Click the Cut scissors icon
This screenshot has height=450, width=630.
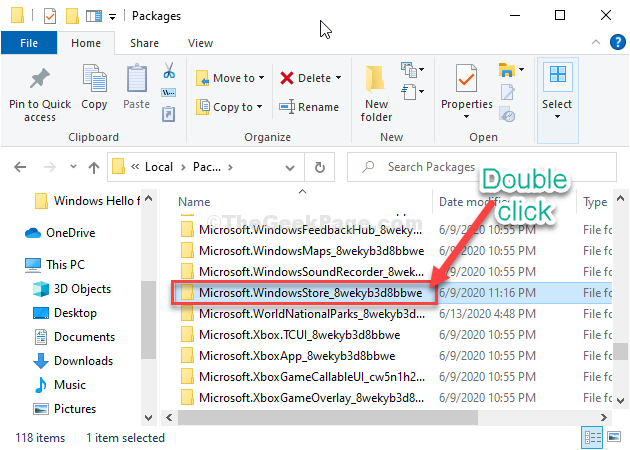point(169,70)
